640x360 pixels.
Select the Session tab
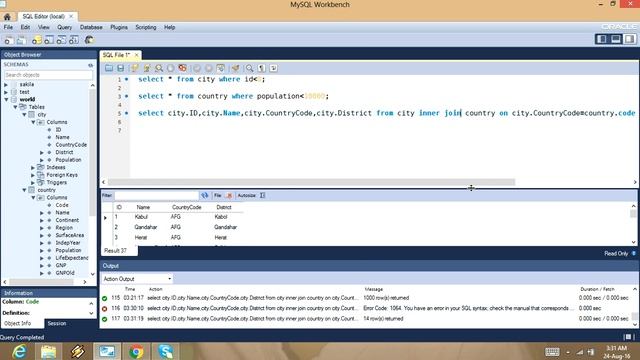[x=57, y=323]
